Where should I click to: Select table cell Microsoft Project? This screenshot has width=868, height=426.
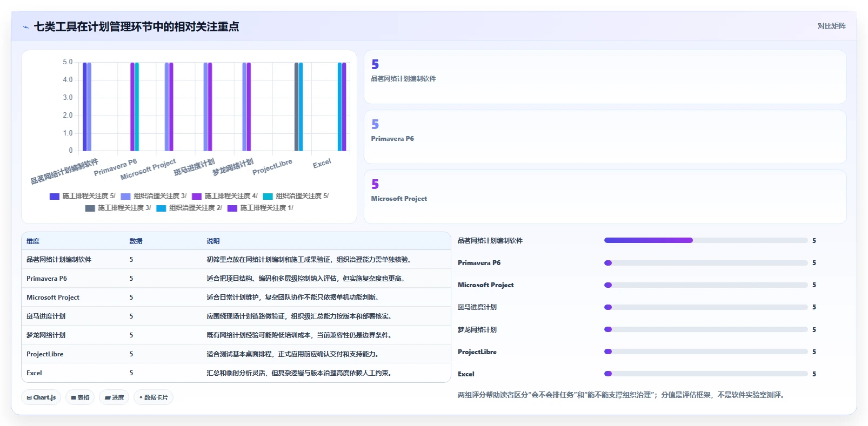53,297
